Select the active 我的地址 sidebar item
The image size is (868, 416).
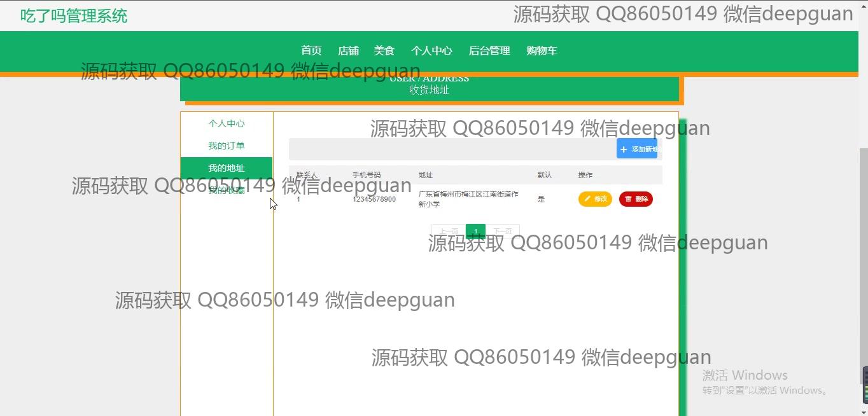point(227,168)
